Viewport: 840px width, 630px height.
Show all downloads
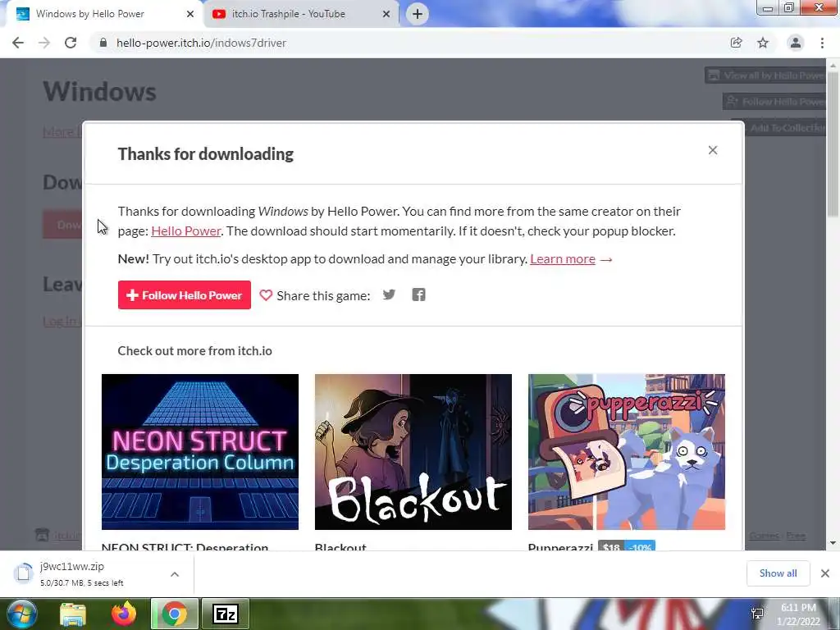[x=778, y=573]
